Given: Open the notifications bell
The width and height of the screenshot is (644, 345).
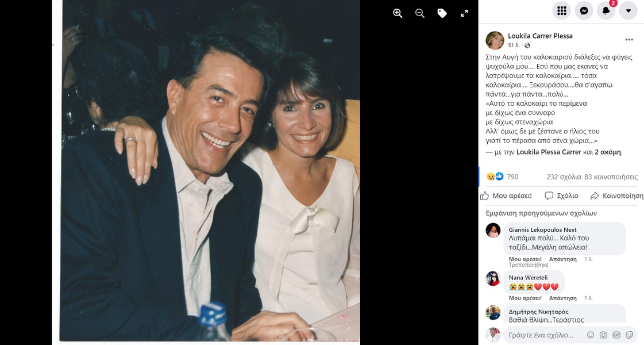Looking at the screenshot, I should [x=606, y=10].
